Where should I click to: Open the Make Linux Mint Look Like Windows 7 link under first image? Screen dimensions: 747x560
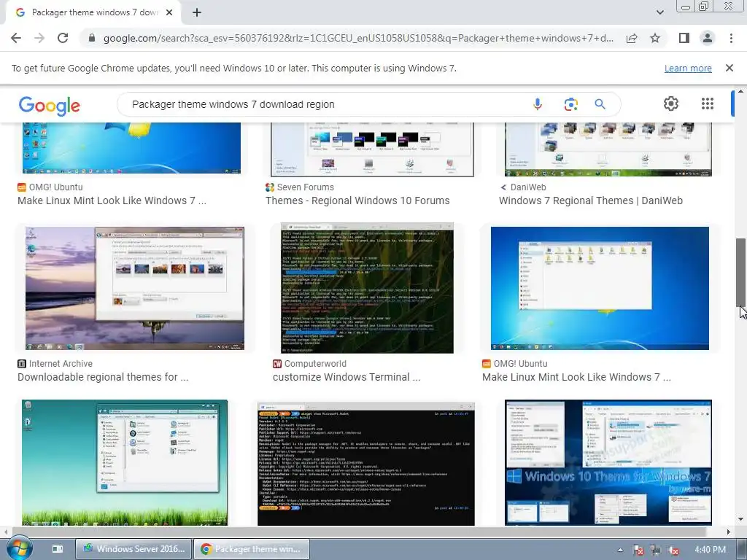pyautogui.click(x=112, y=201)
